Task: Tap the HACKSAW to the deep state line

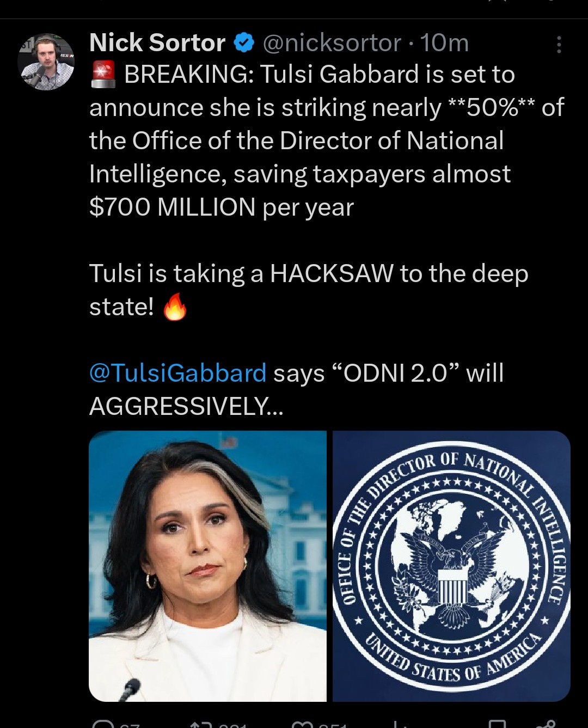Action: (309, 290)
